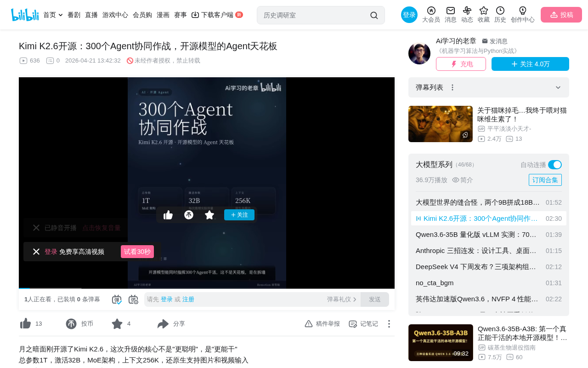Open the three-dot more menu below video

click(389, 324)
